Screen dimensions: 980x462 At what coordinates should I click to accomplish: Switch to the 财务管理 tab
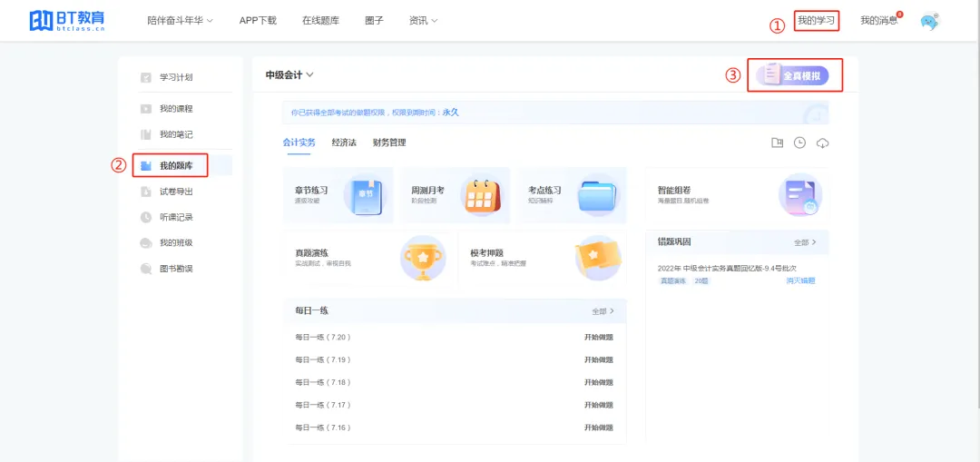[x=389, y=143]
